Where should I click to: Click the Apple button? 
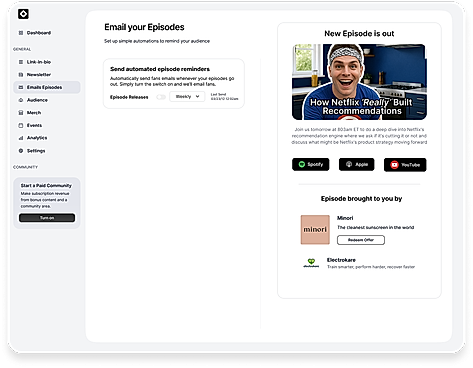357,164
